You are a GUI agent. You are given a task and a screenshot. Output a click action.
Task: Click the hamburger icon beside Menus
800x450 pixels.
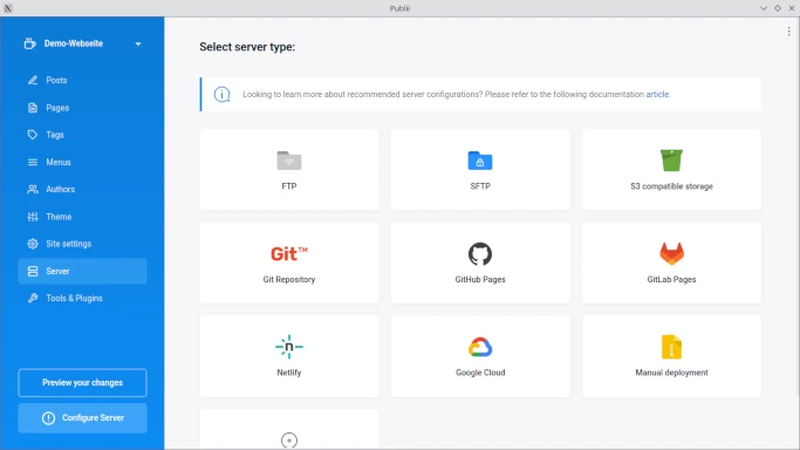pos(33,162)
